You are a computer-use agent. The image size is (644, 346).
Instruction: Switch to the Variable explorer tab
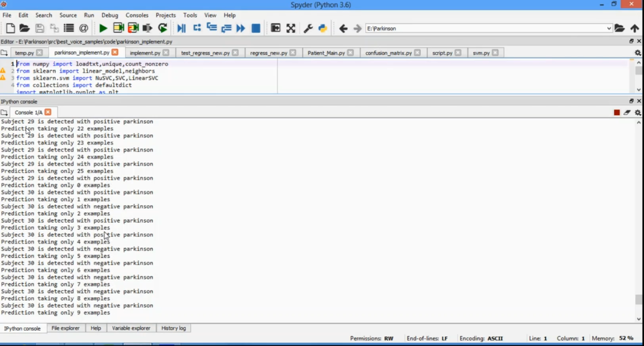tap(131, 328)
